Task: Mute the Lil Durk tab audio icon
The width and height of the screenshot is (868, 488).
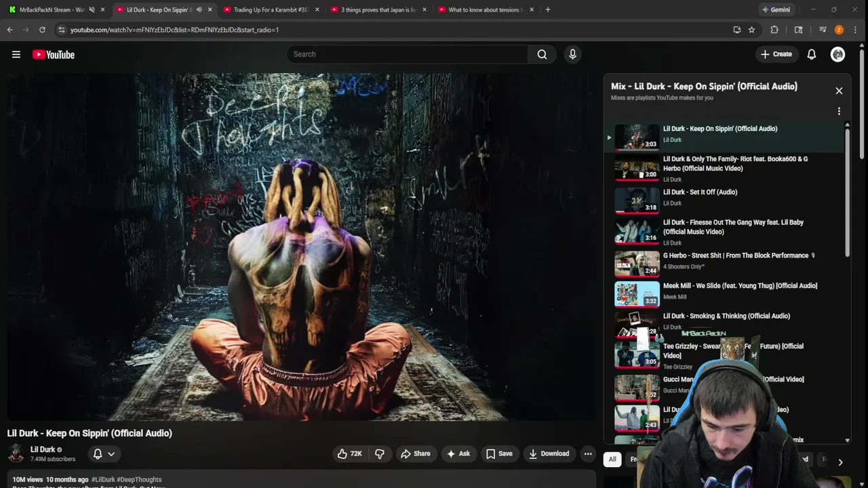Action: click(199, 9)
